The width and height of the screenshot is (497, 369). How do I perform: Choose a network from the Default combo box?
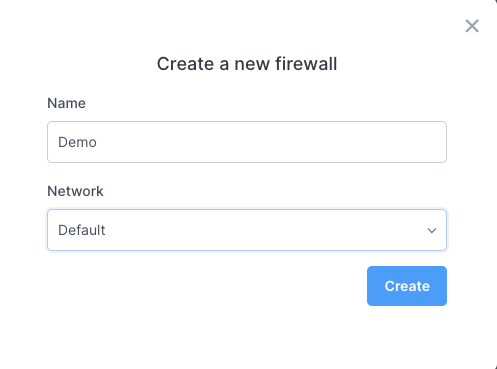247,230
